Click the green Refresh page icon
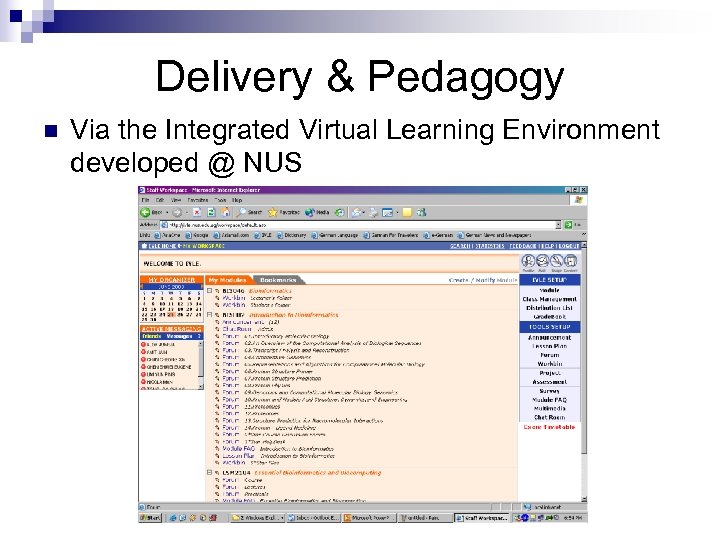This screenshot has height=540, width=720. click(211, 212)
